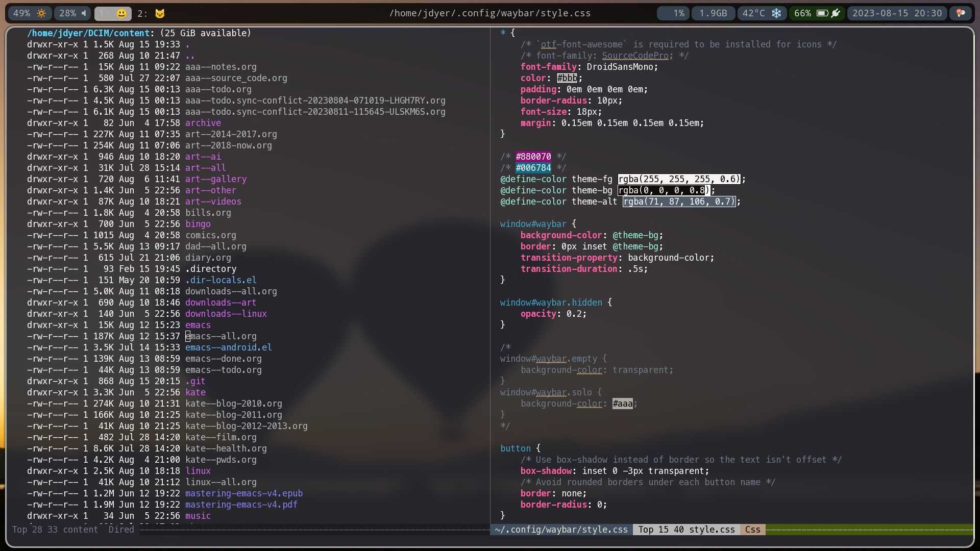Click the battery icon showing 66%
The height and width of the screenshot is (551, 980).
822,13
